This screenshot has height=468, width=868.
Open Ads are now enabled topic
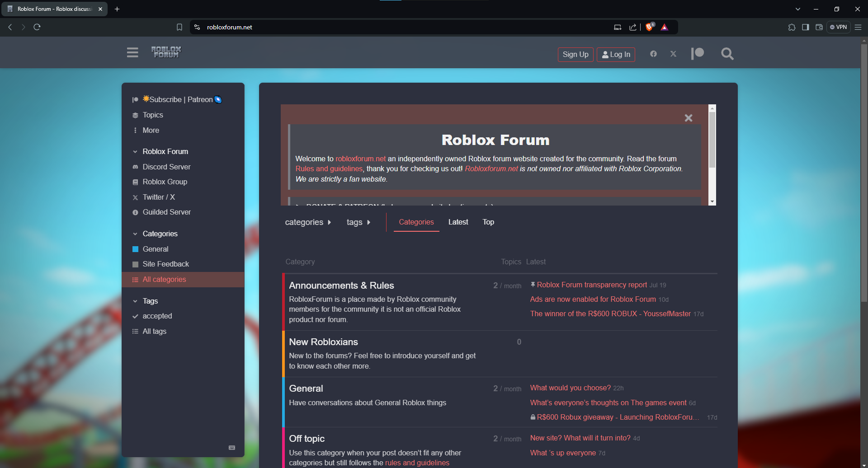593,299
